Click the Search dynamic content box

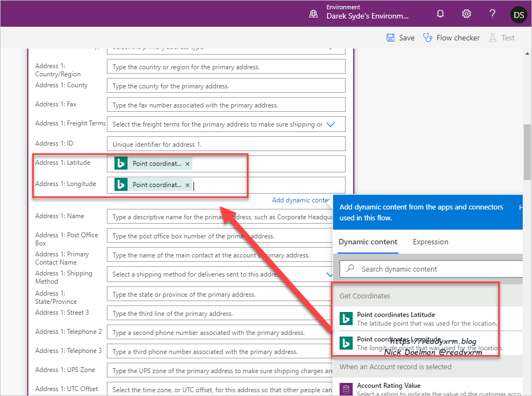(x=431, y=269)
